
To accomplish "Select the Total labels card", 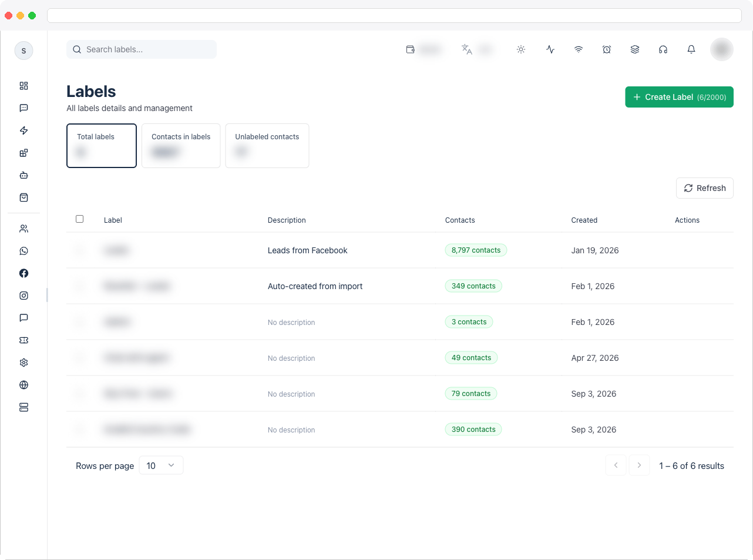I will (102, 146).
